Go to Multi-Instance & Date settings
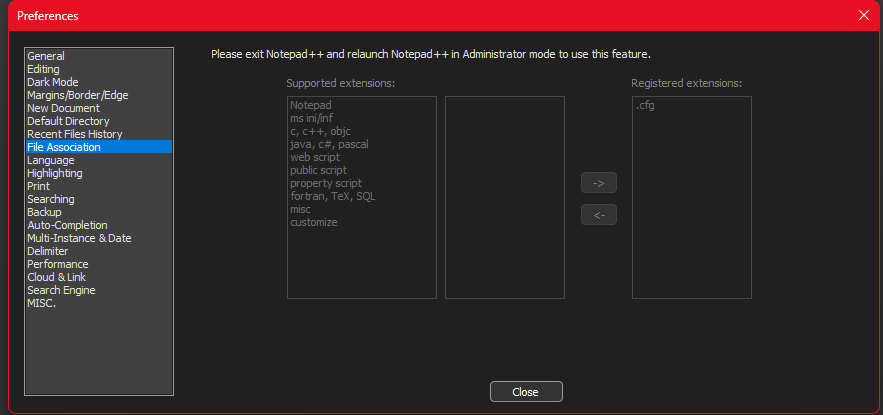Screen dimensions: 883x415 tap(99, 238)
